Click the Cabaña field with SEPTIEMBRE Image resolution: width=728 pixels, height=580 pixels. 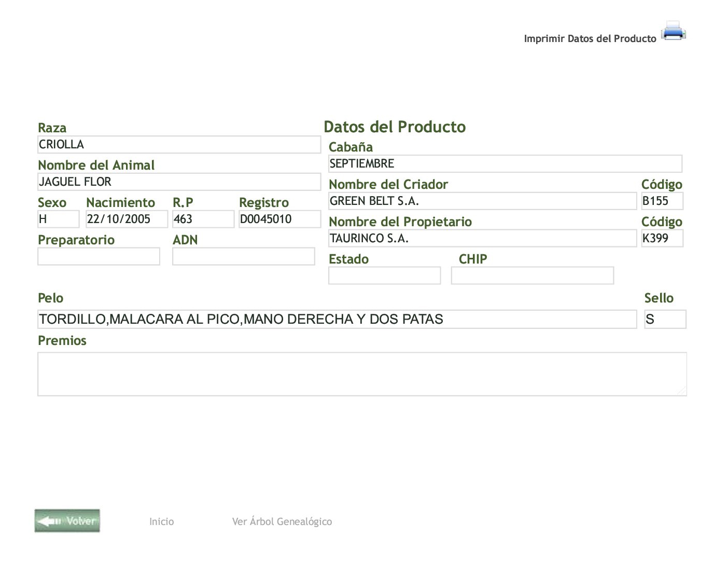pos(505,164)
